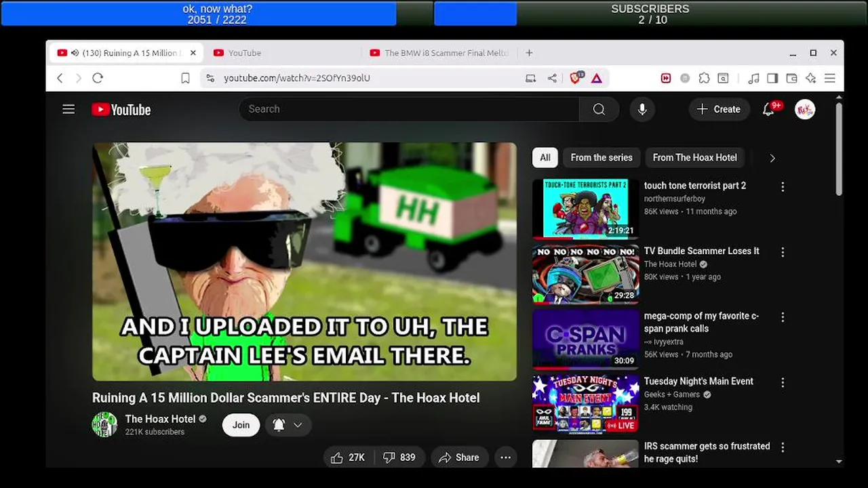Click the share icon in address bar

tap(552, 78)
